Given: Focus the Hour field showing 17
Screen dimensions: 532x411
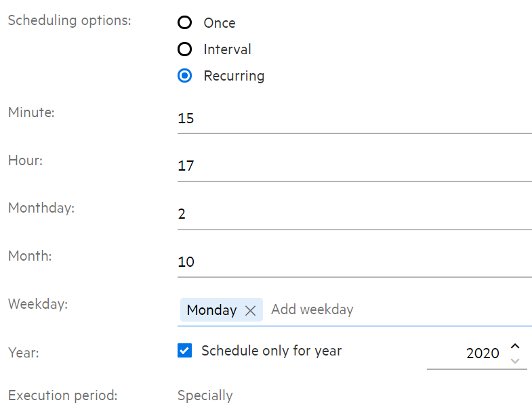Looking at the screenshot, I should [354, 166].
